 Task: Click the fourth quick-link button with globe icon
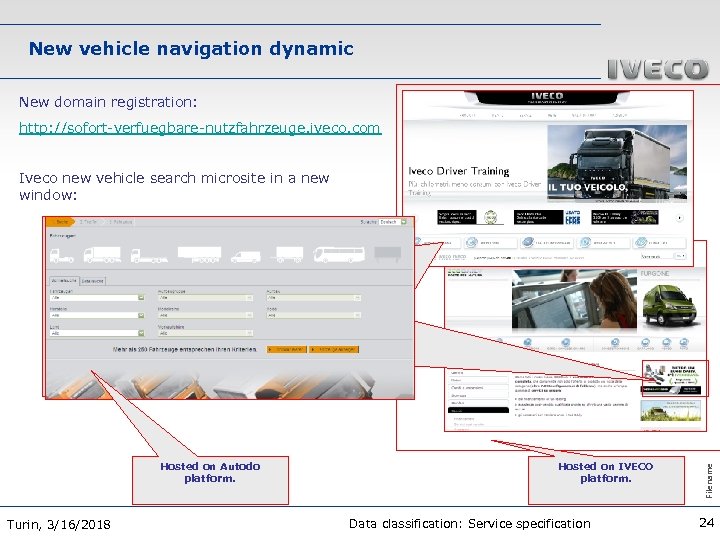click(602, 242)
